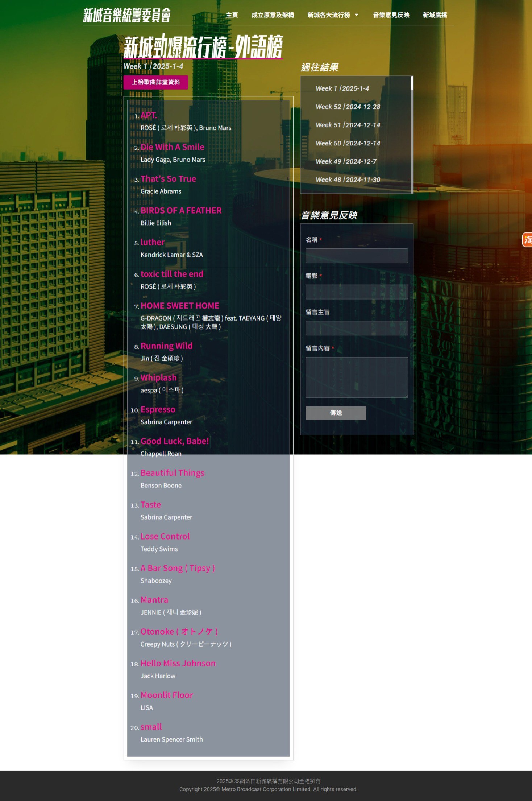Focus the 電郵 input field
The width and height of the screenshot is (532, 801).
pyautogui.click(x=357, y=292)
